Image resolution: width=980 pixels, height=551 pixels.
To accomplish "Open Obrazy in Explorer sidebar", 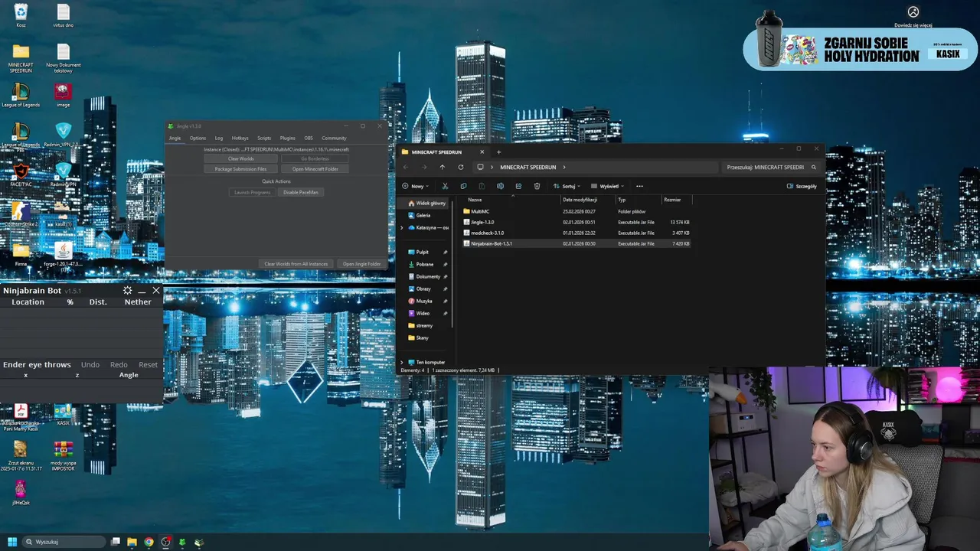I will tap(419, 289).
